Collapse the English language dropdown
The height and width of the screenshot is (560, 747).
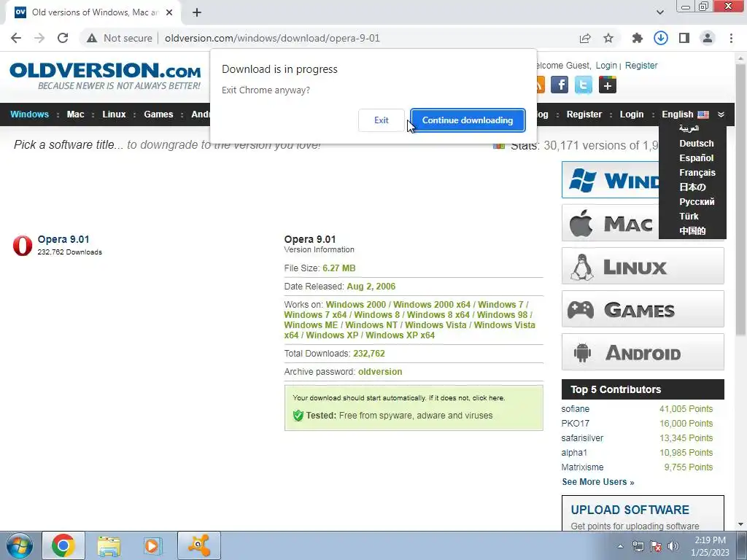pos(685,114)
